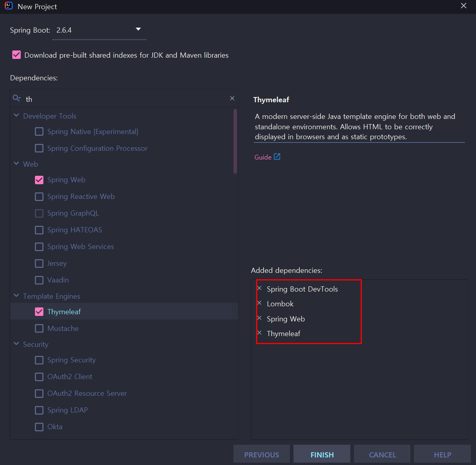
Task: Check Spring GraphQL
Action: coord(39,213)
